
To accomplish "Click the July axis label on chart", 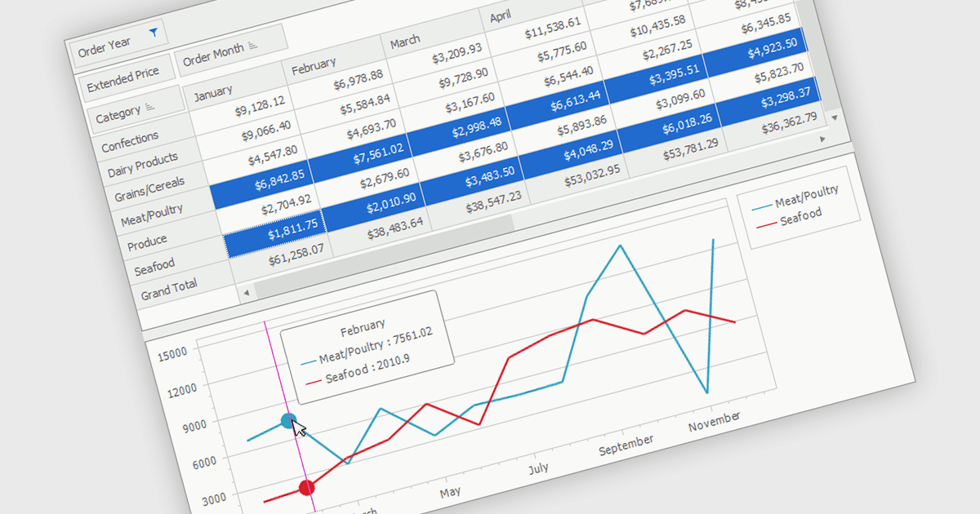I will pos(538,468).
